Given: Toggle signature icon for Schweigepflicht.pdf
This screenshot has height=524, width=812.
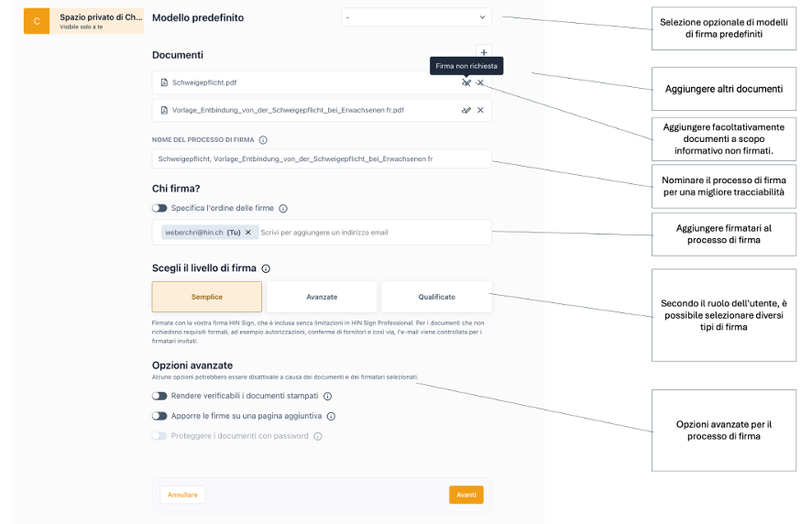Looking at the screenshot, I should (x=466, y=82).
